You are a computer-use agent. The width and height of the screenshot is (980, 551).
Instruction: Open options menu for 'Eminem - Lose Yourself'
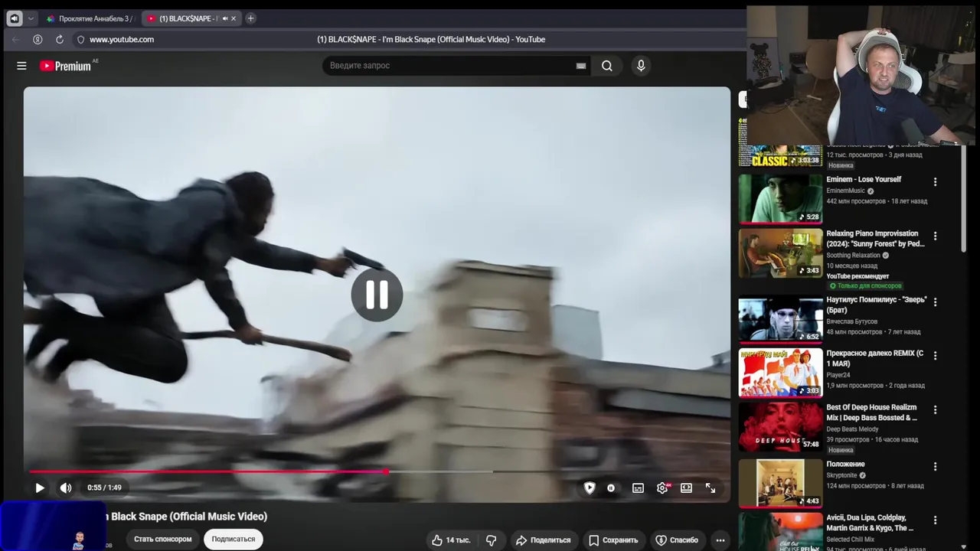point(935,182)
